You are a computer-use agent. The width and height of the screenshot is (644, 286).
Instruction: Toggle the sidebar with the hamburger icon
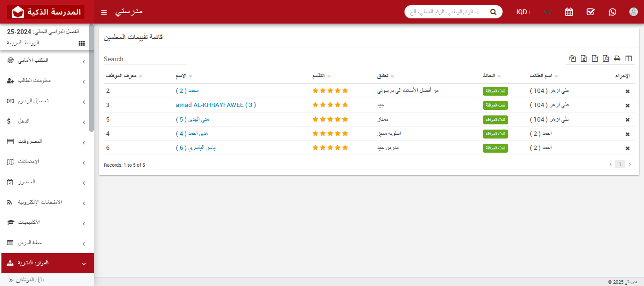tap(104, 12)
